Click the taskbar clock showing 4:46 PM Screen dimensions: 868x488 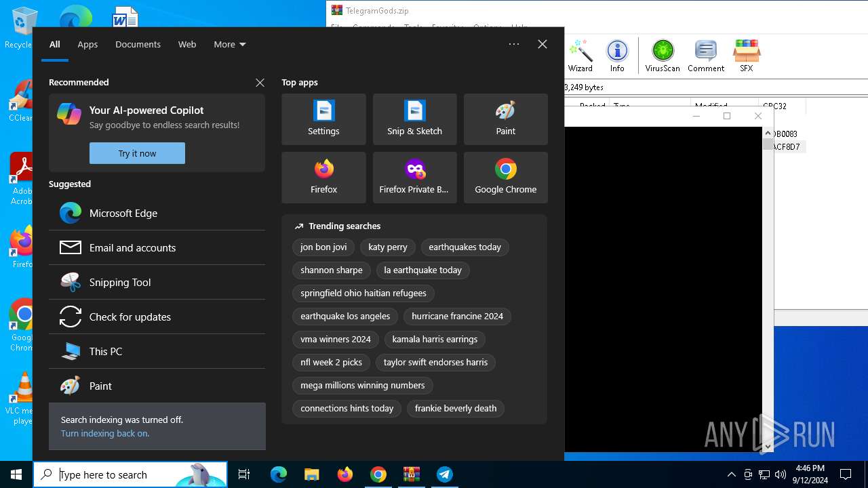810,474
